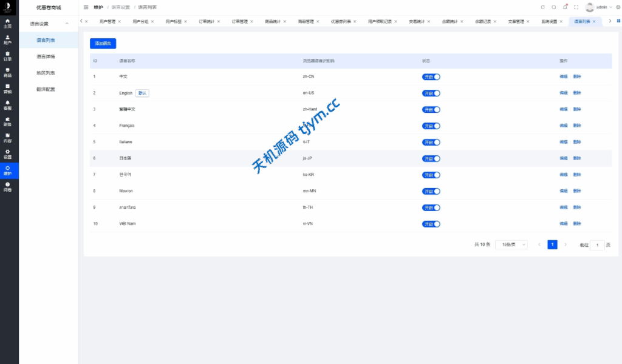
Task: Open the 设置 gear icon in sidebar
Action: (7, 154)
